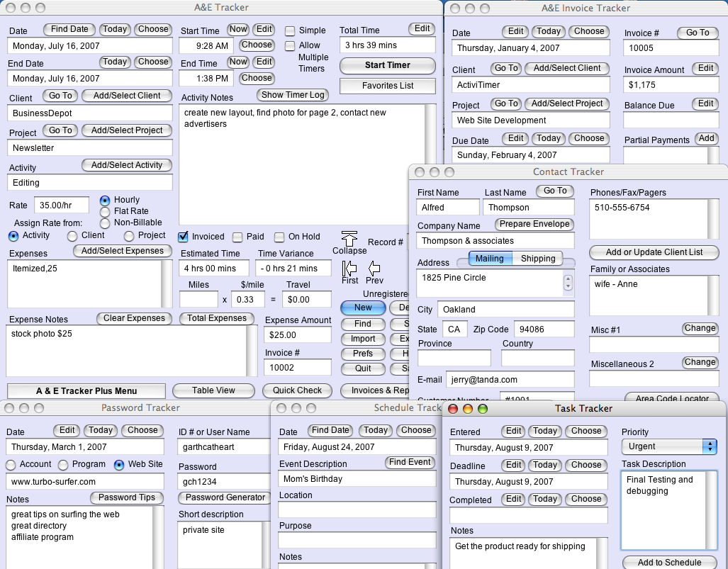Check the Simple option checkbox
Screen dimensions: 728x569
290,31
